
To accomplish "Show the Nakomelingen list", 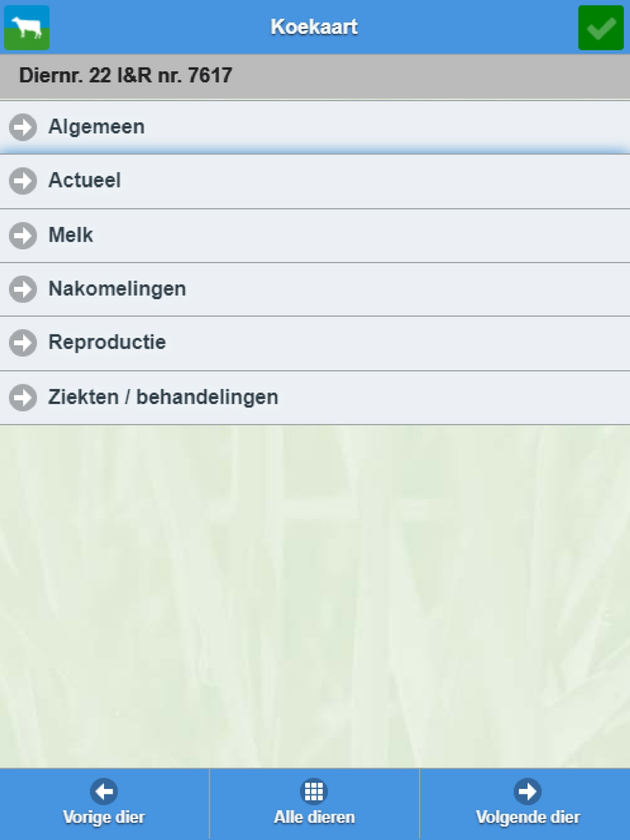I will pos(117,289).
